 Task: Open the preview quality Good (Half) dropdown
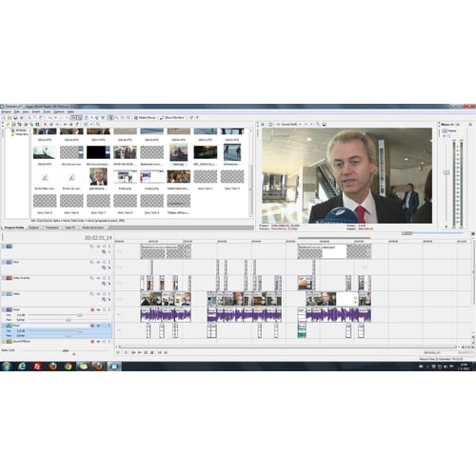click(x=290, y=124)
